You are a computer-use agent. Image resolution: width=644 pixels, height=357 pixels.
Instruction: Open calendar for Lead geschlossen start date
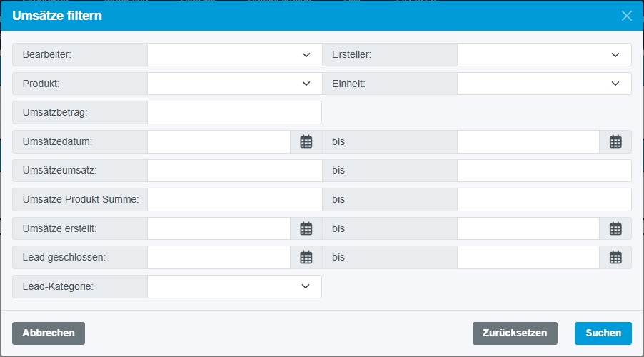pyautogui.click(x=306, y=257)
